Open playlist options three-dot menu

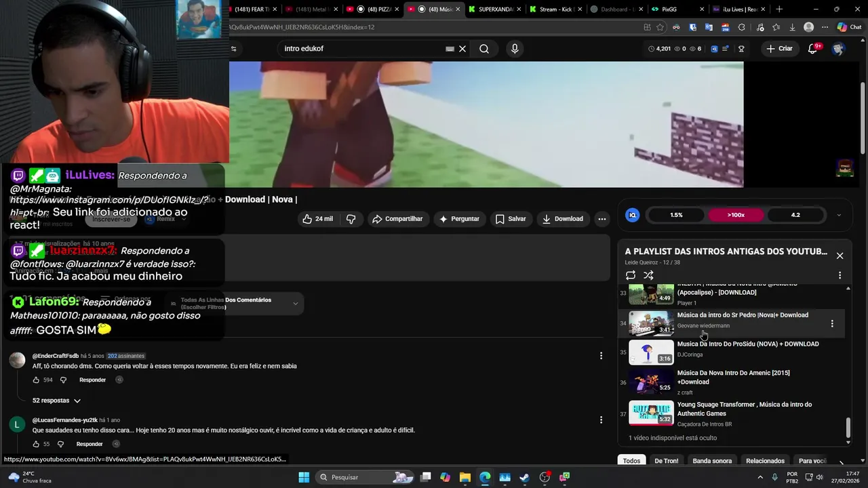(x=840, y=275)
